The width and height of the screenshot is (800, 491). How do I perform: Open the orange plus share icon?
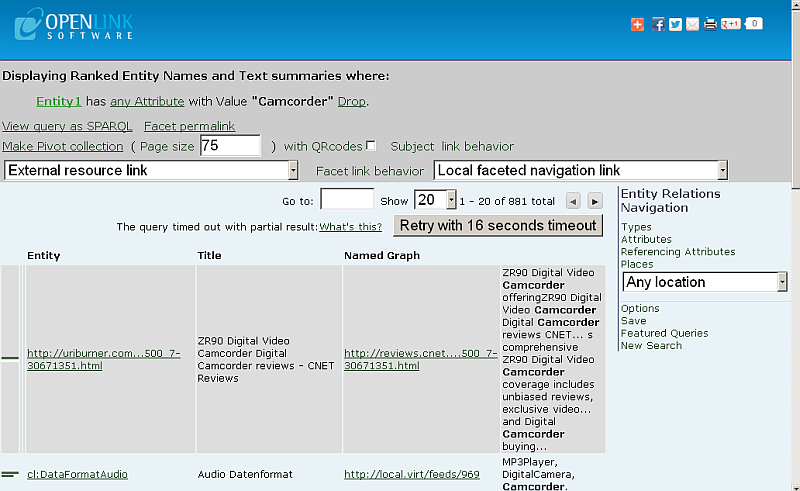coord(637,24)
